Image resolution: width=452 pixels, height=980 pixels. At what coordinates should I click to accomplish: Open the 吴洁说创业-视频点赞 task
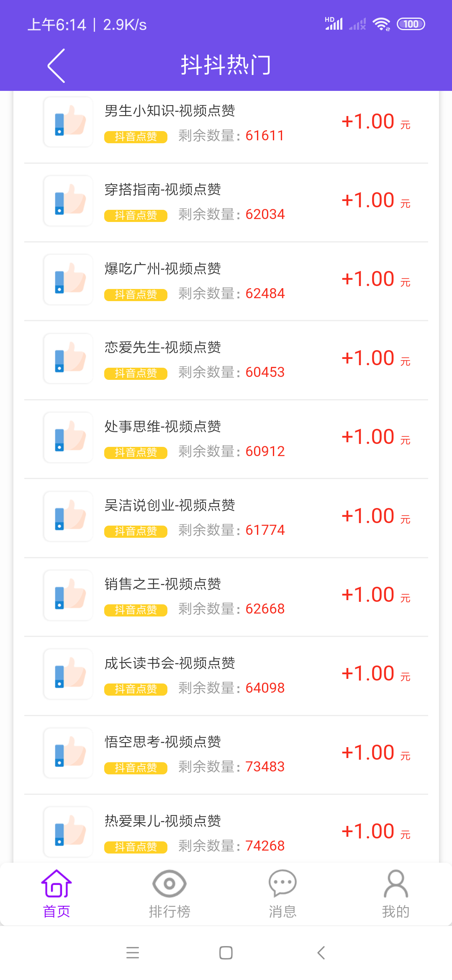click(169, 505)
